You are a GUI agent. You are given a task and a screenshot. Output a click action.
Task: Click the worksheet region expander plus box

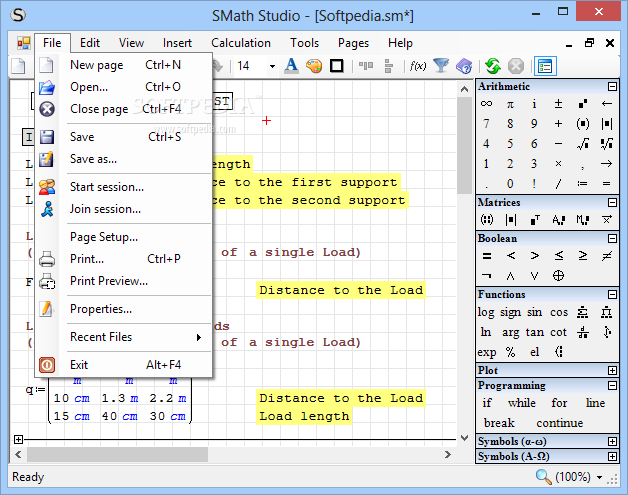[18, 439]
